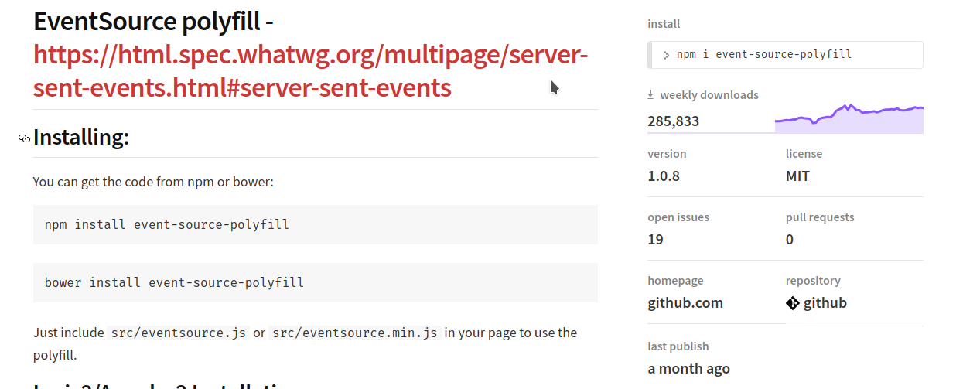
Task: Click the weekly downloads sparkline chart
Action: (x=849, y=118)
